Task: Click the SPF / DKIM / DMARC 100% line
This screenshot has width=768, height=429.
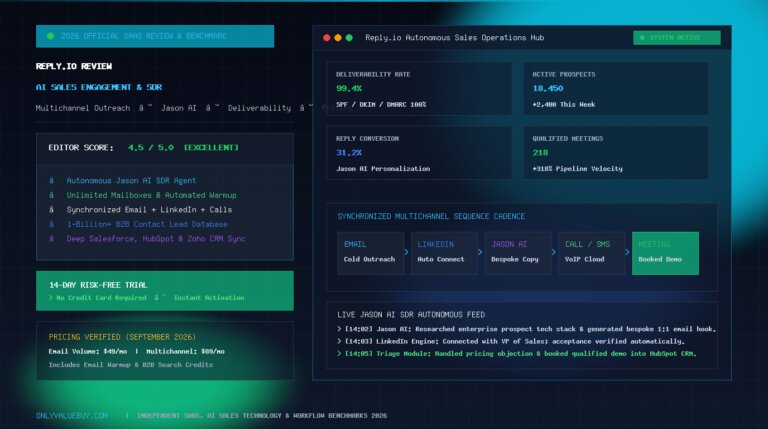Action: [x=381, y=104]
